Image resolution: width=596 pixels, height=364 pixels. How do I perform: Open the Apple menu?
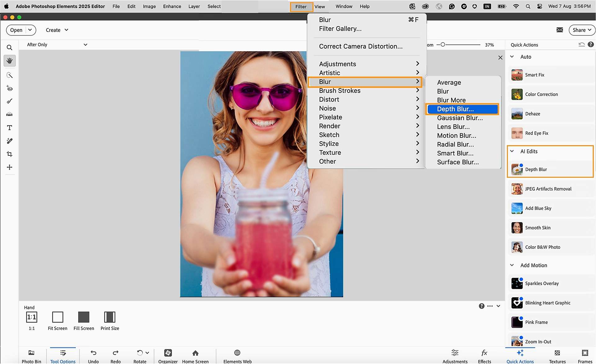coord(6,6)
